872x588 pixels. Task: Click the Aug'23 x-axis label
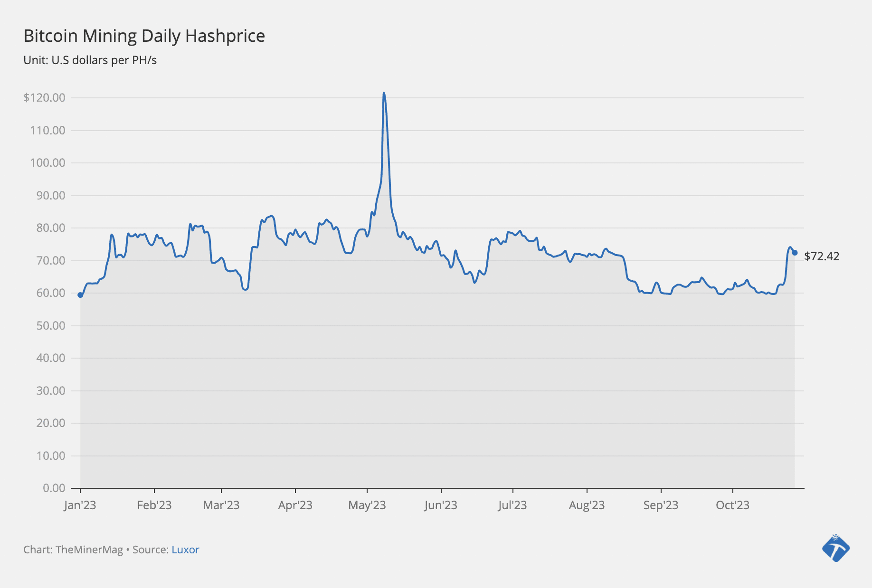click(587, 505)
